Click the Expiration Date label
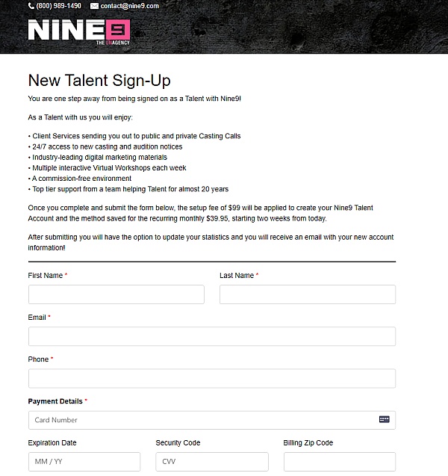The height and width of the screenshot is (476, 448). point(52,443)
